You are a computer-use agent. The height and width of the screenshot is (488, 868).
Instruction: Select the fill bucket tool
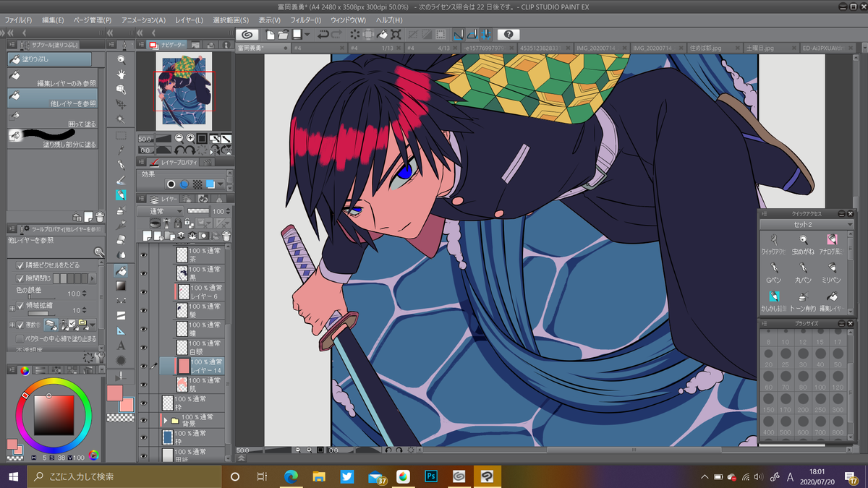point(121,270)
